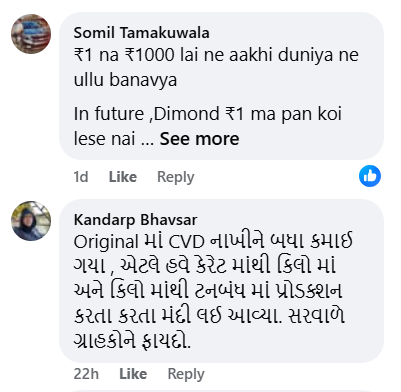The width and height of the screenshot is (401, 392).
Task: Click 'lese nai' text in Somil's comment
Action: (104, 139)
